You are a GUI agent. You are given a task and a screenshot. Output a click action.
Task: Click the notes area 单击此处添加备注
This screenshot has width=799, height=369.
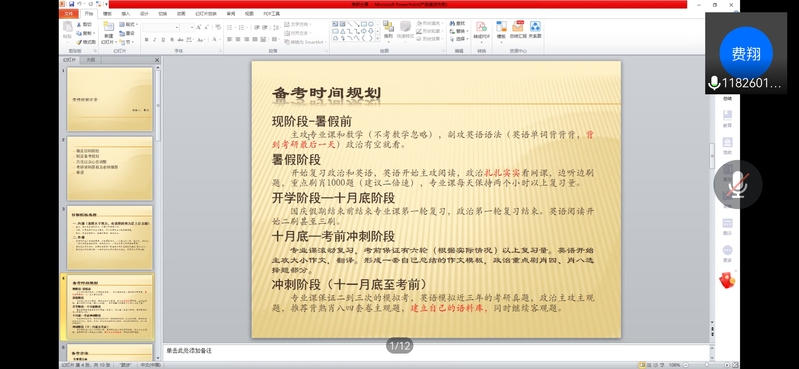436,351
